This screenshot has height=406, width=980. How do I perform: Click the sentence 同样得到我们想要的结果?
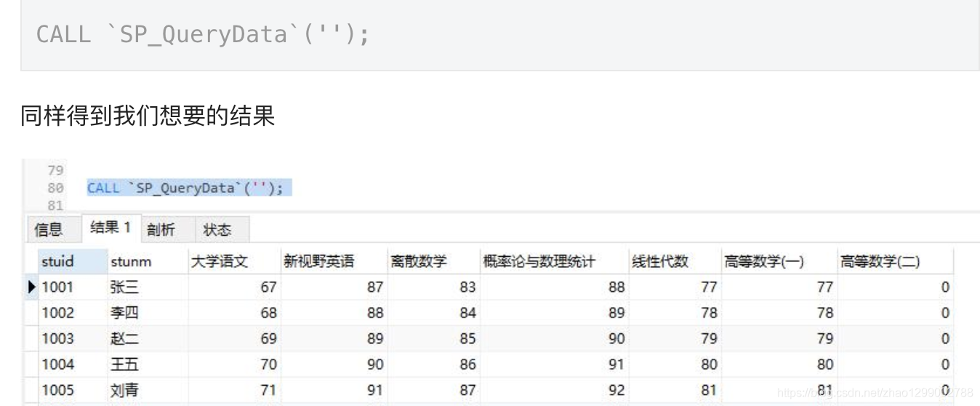pos(148,116)
